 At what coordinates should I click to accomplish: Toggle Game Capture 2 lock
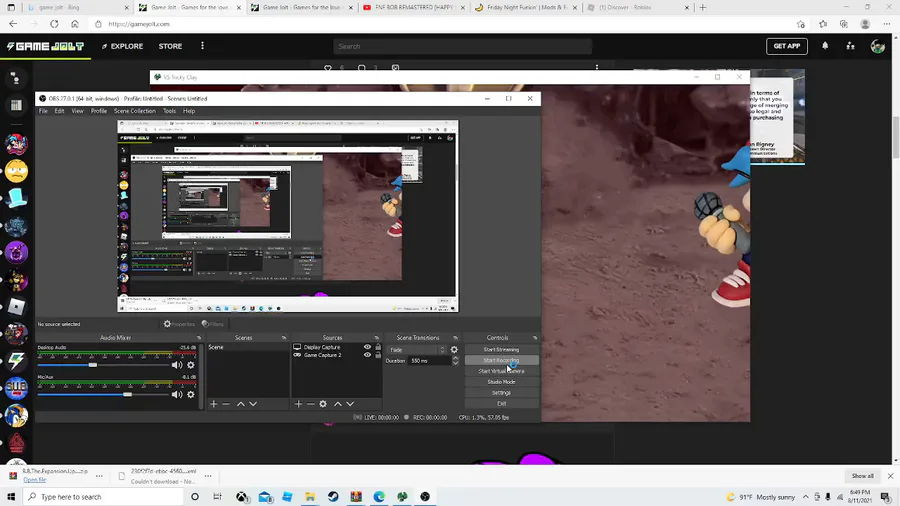pyautogui.click(x=378, y=355)
